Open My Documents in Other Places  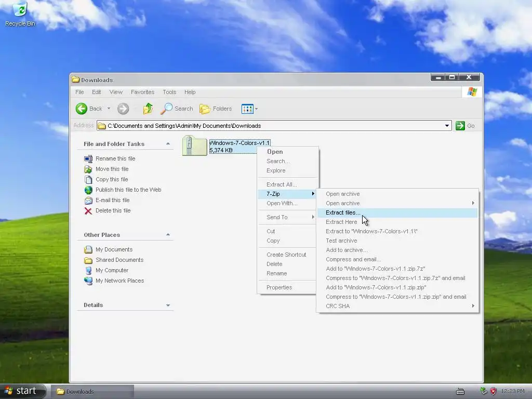[x=114, y=249]
